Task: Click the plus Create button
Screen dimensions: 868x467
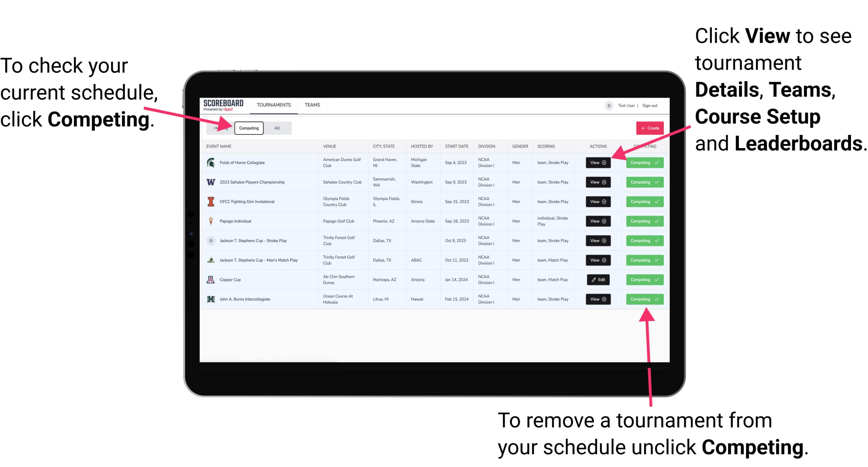Action: tap(648, 128)
